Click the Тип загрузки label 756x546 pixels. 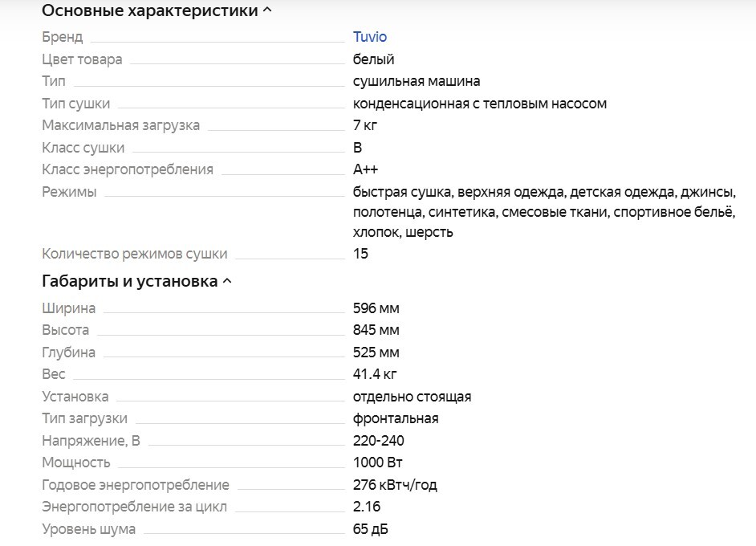pos(84,418)
